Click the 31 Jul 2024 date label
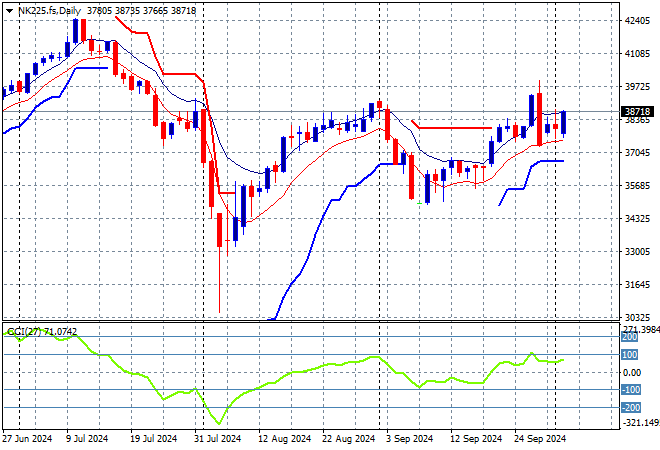Screen dimensions: 660x450 point(217,438)
